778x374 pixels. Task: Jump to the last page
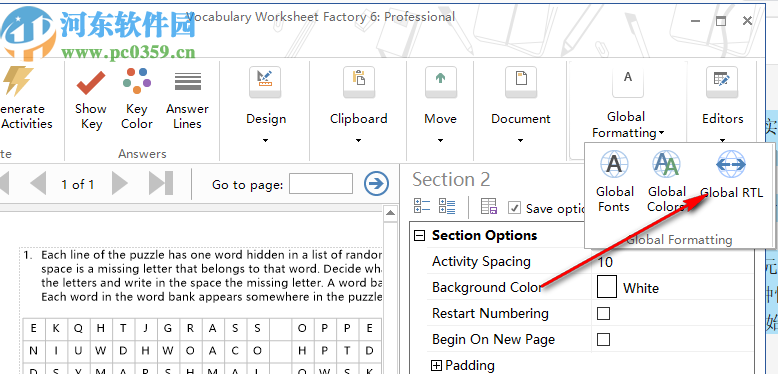(x=161, y=184)
